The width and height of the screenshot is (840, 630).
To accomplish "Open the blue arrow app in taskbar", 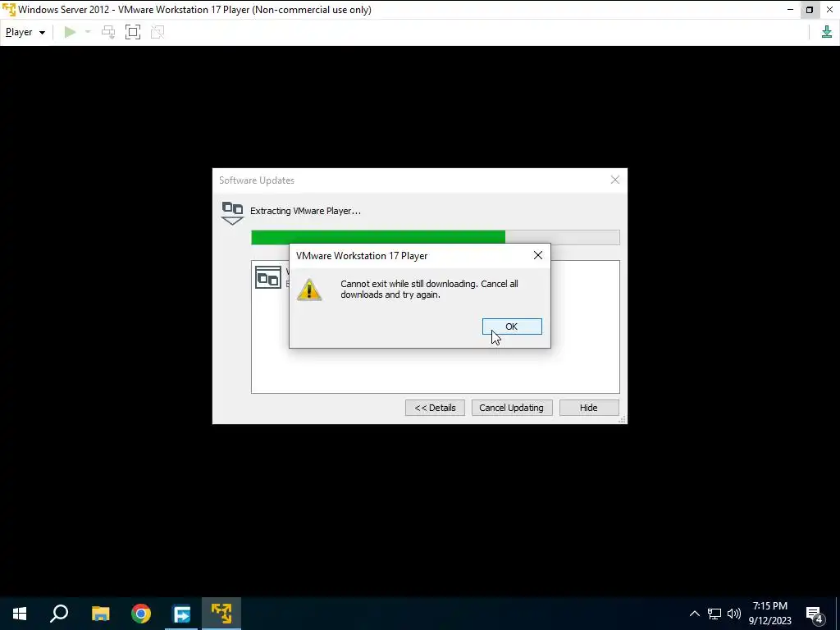I will [181, 614].
